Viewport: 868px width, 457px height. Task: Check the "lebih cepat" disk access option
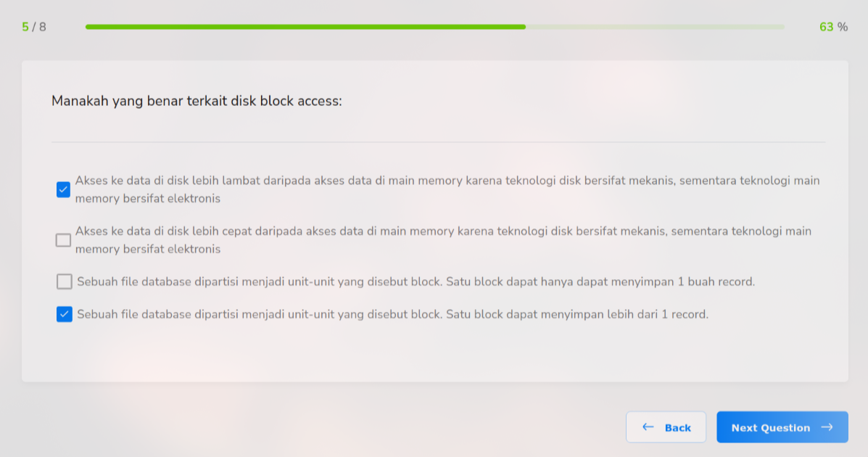coord(64,240)
